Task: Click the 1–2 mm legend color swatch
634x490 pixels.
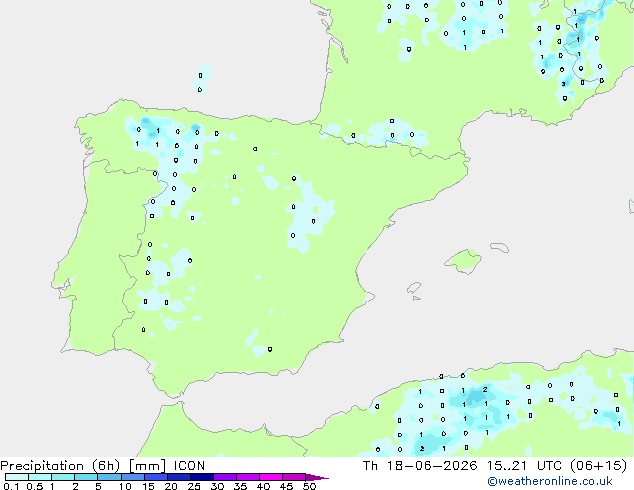Action: click(x=63, y=477)
